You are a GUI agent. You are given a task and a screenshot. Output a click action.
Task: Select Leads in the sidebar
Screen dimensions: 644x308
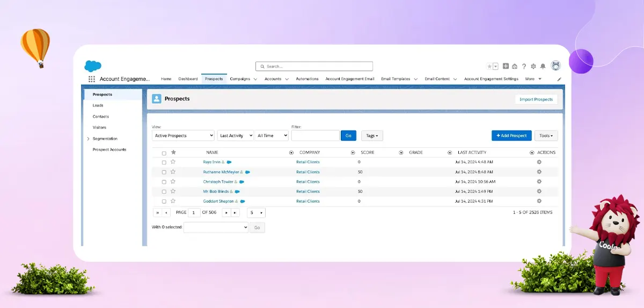[x=98, y=105]
